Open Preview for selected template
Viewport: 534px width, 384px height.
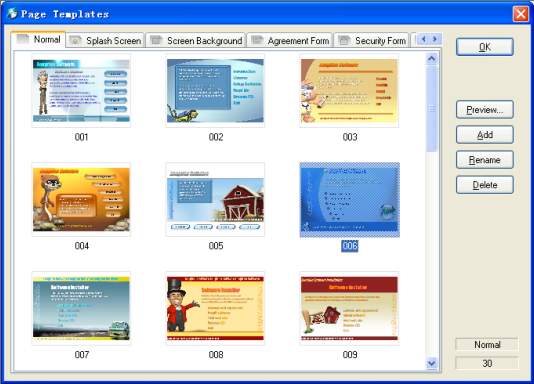(485, 110)
